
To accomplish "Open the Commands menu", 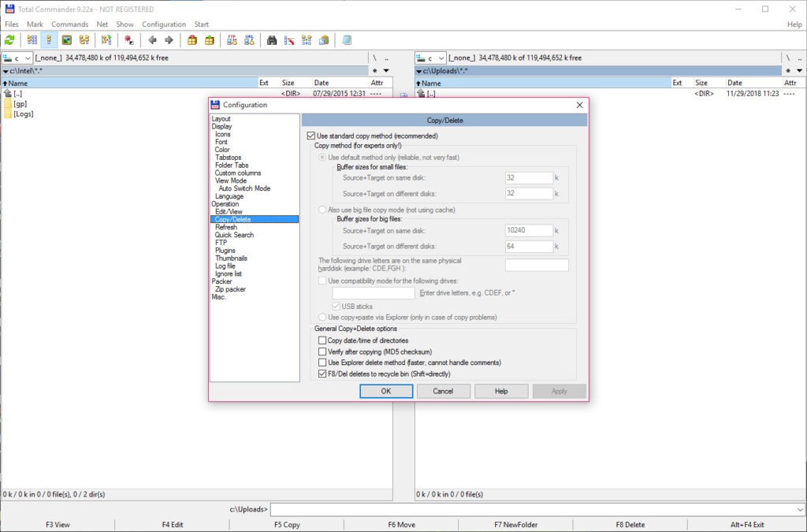I will click(69, 24).
